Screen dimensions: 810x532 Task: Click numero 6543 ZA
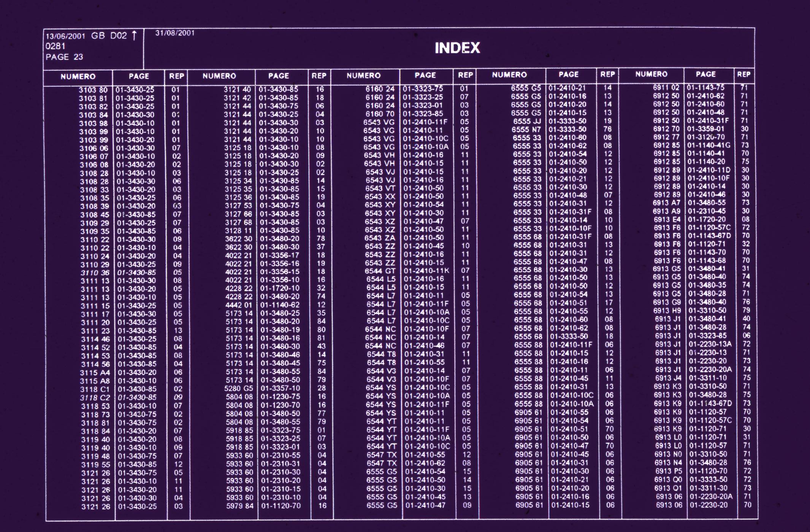point(380,238)
